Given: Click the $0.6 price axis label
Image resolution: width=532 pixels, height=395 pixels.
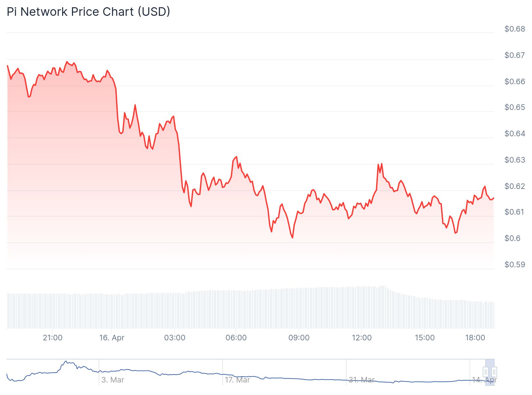Looking at the screenshot, I should pyautogui.click(x=512, y=238).
